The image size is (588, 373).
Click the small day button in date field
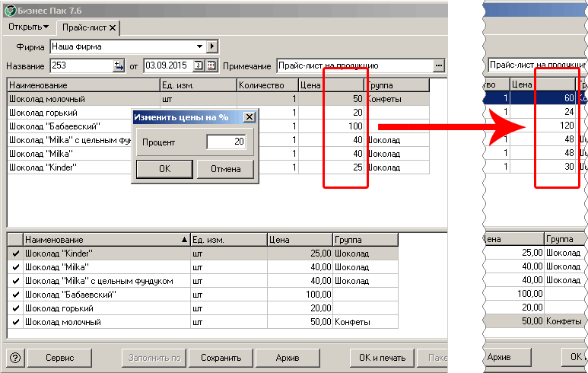pos(199,66)
